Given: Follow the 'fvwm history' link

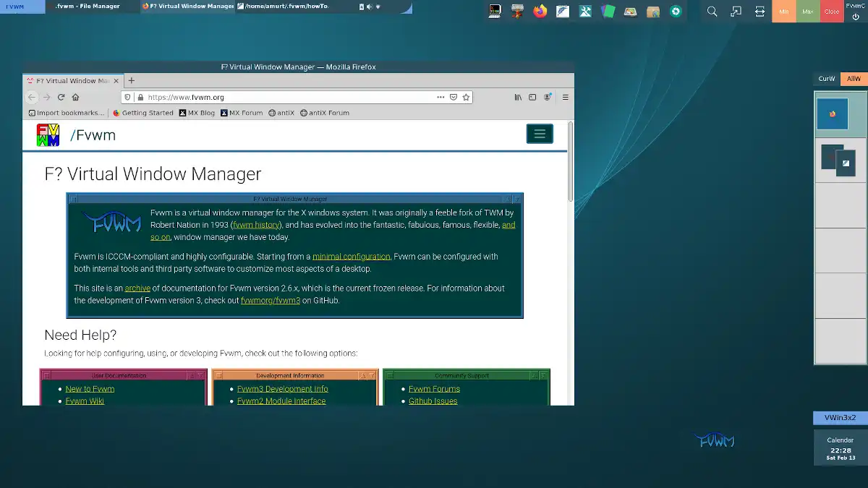Looking at the screenshot, I should 255,225.
